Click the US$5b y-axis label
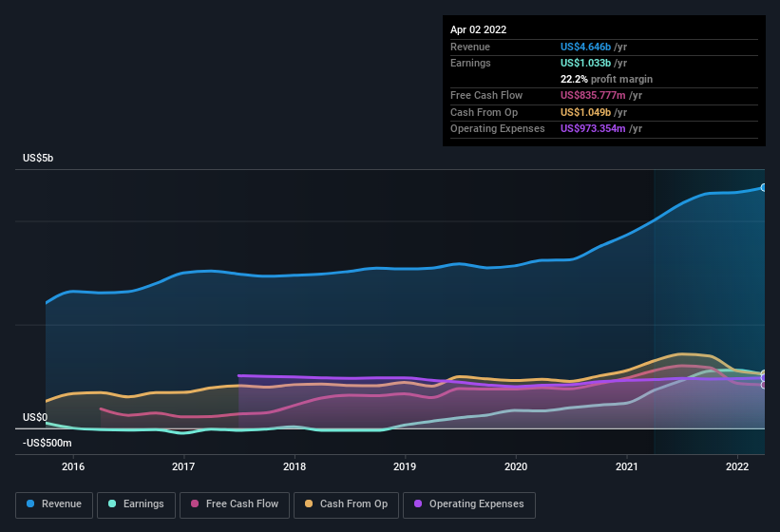The width and height of the screenshot is (780, 532). pos(38,158)
